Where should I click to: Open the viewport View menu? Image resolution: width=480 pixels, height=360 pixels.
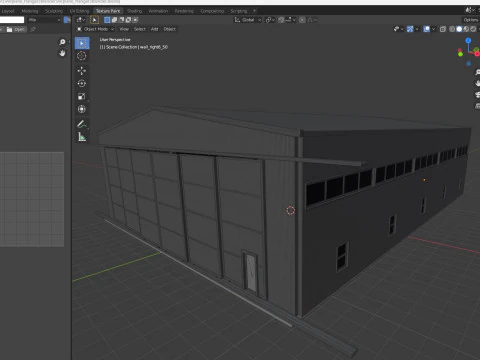pyautogui.click(x=124, y=29)
